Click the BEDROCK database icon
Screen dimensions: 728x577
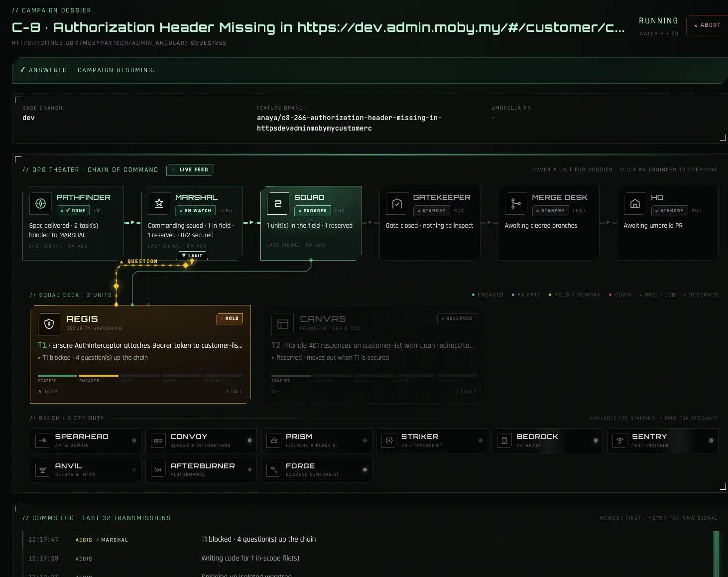click(x=504, y=440)
